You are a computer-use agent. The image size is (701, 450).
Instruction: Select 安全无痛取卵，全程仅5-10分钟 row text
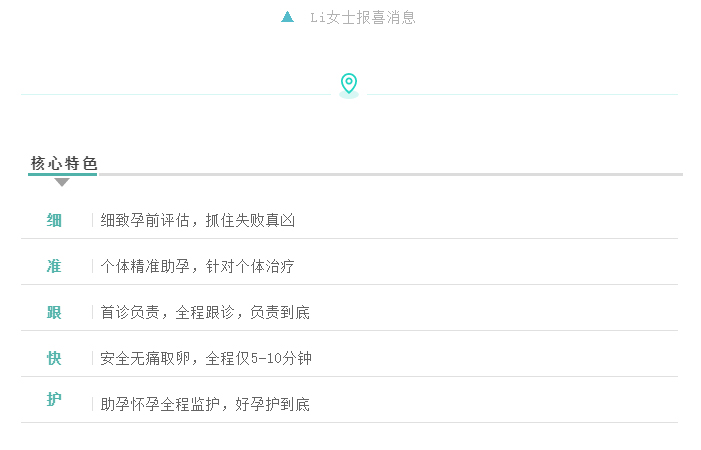206,358
